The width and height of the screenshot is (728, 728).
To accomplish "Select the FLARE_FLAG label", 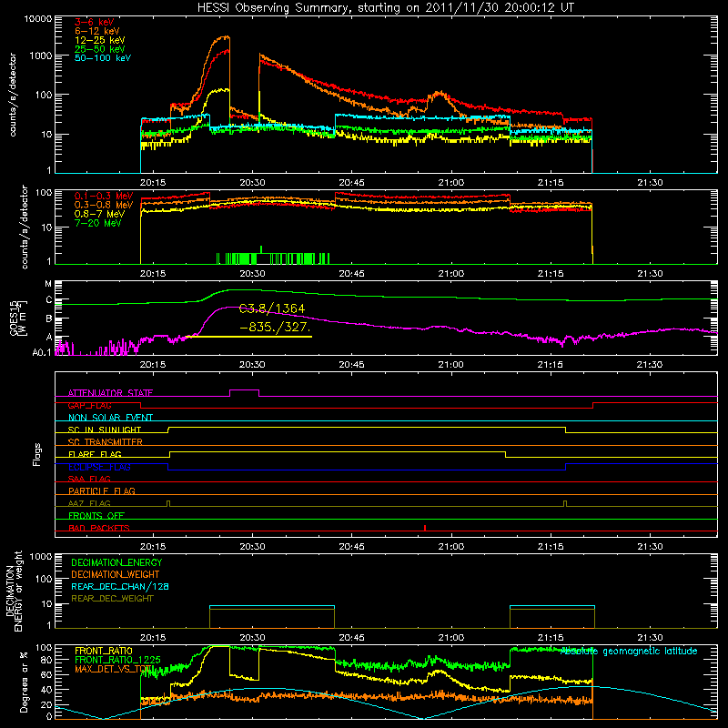I will tap(95, 454).
